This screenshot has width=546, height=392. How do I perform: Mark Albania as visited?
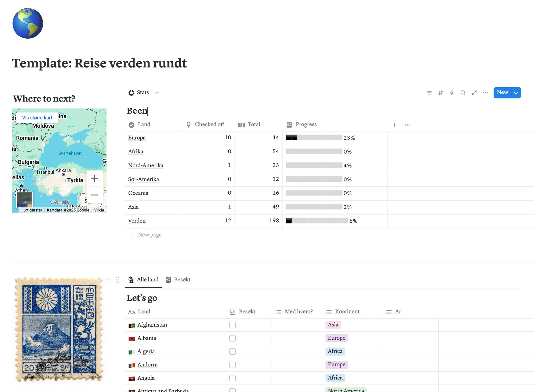coord(232,338)
